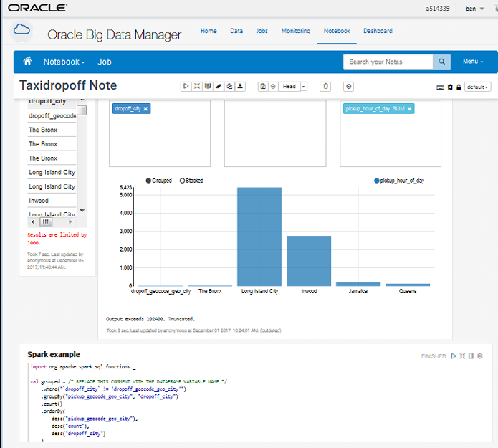Screen dimensions: 498x448
Task: Click the search magnifier button
Action: [441, 62]
